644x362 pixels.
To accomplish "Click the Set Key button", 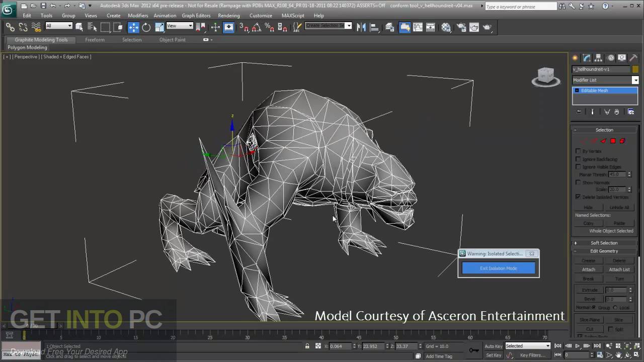I will [x=494, y=355].
